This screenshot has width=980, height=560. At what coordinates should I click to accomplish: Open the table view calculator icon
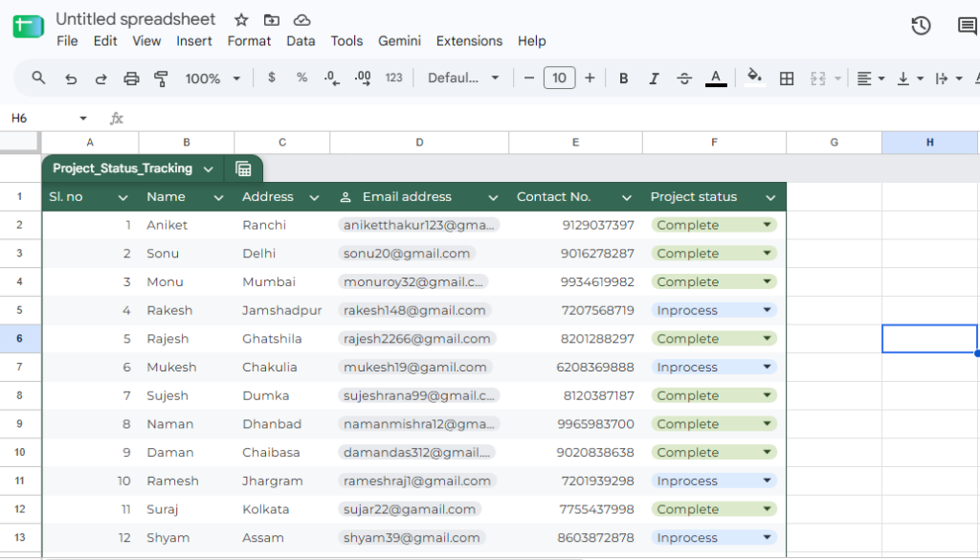coord(243,168)
